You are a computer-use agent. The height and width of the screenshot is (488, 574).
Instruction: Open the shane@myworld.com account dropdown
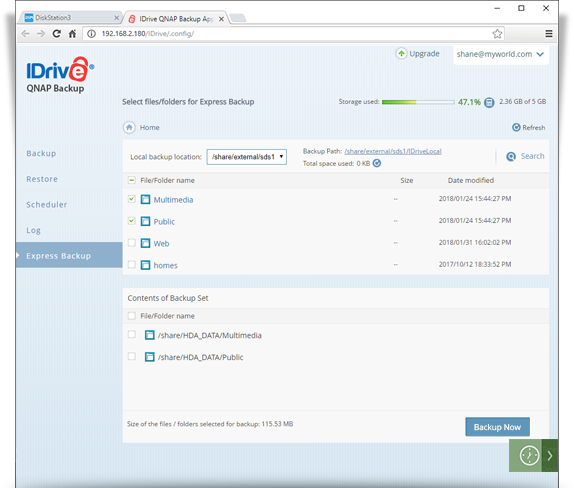pos(500,54)
